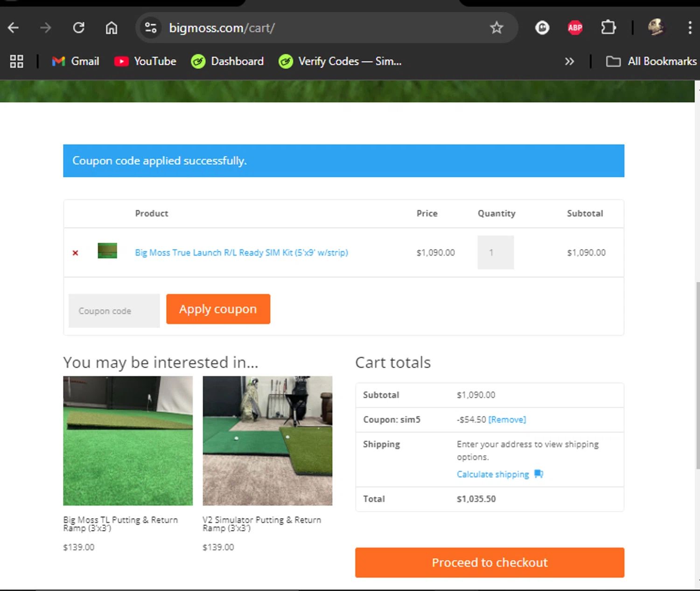
Task: Click the quantity field showing 1
Action: click(x=496, y=252)
